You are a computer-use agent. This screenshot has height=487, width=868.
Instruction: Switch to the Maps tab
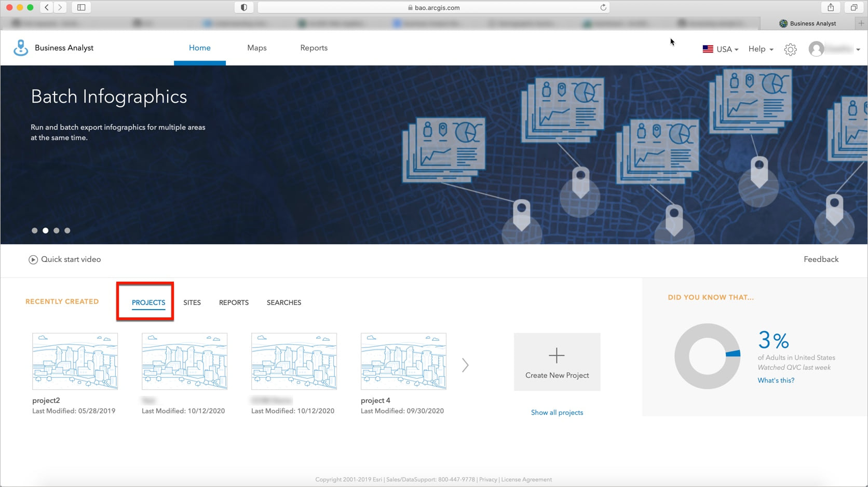(256, 47)
